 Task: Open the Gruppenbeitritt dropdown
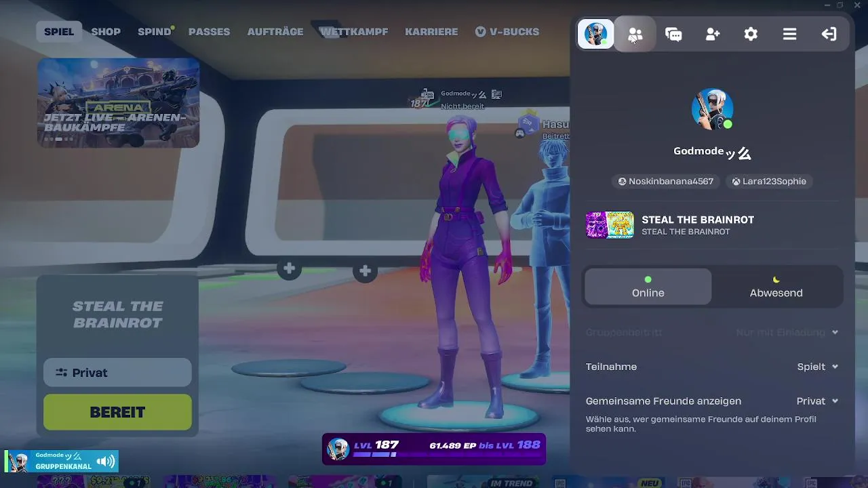pos(787,332)
